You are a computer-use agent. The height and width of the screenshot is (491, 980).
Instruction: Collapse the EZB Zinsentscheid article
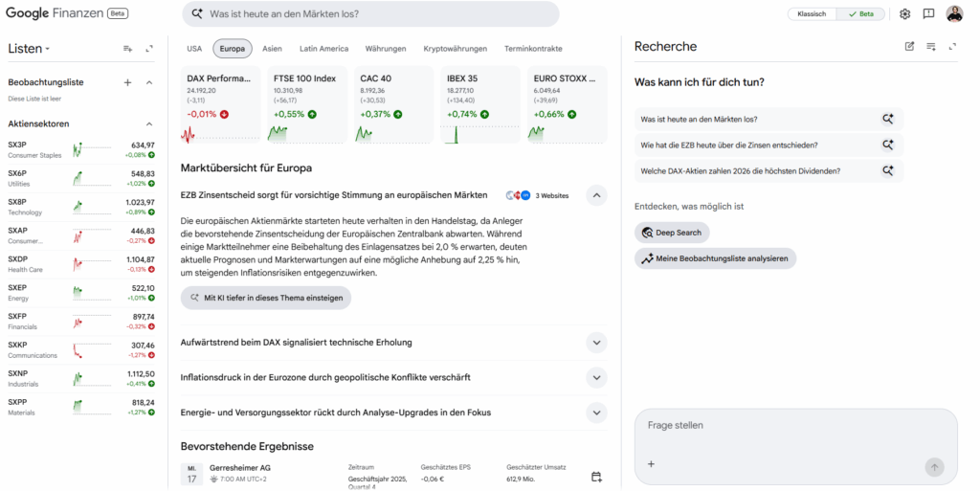click(x=596, y=195)
